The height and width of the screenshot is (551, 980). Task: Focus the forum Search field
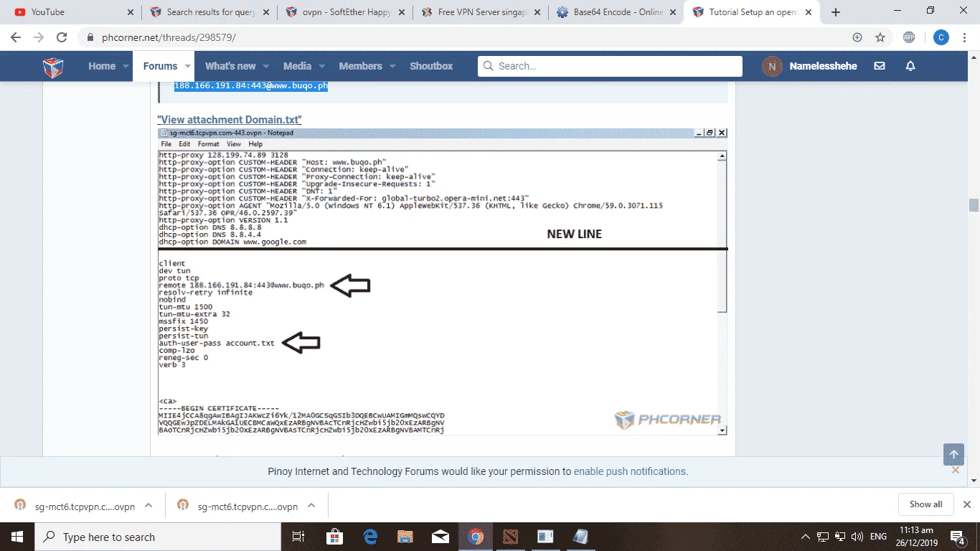point(610,66)
